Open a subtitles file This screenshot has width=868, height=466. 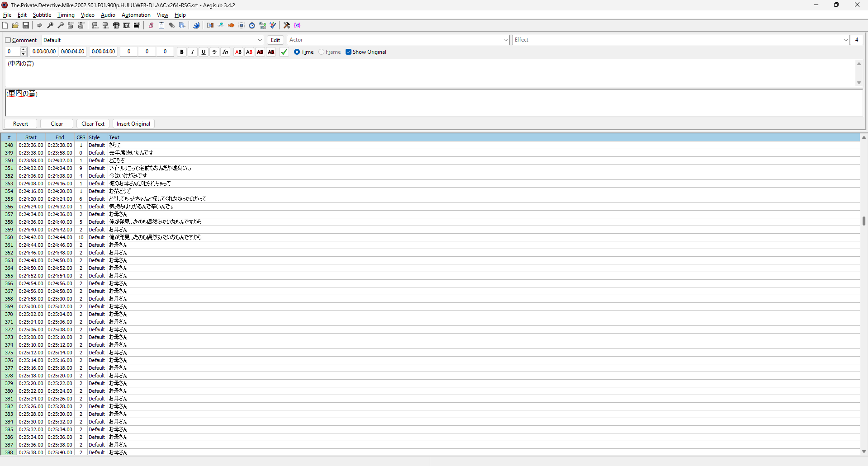tap(15, 25)
